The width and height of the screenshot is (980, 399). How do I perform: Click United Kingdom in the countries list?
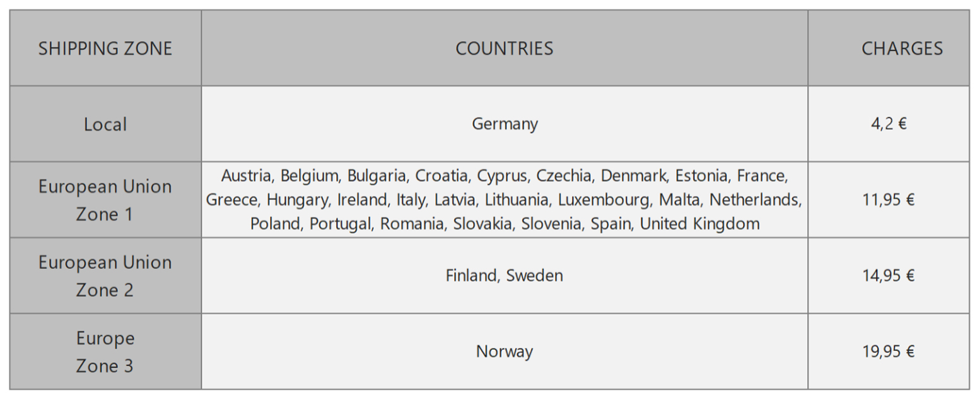[x=699, y=223]
